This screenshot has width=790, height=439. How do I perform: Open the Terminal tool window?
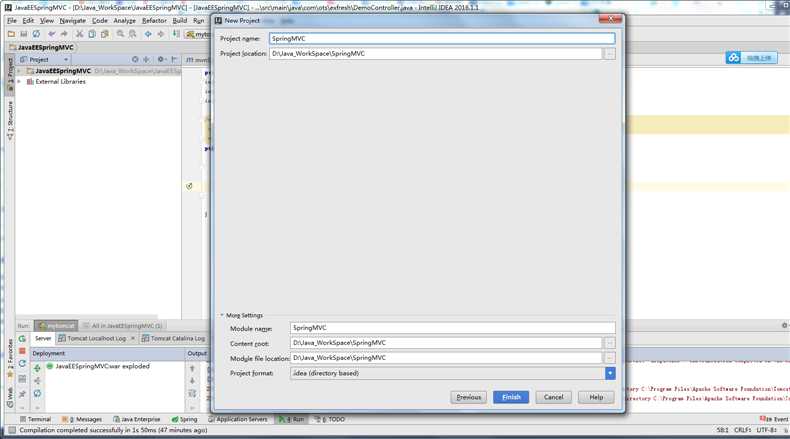35,419
